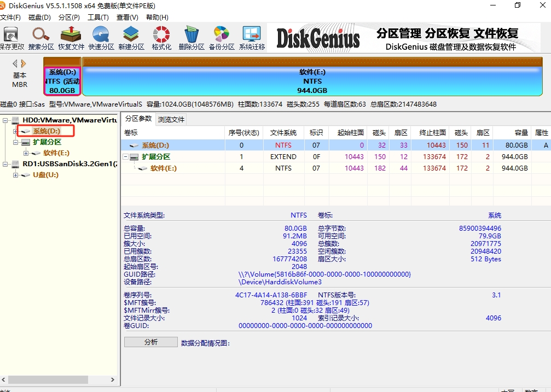Go to the previous disk with the left arrow
551x392 pixels.
[x=15, y=63]
